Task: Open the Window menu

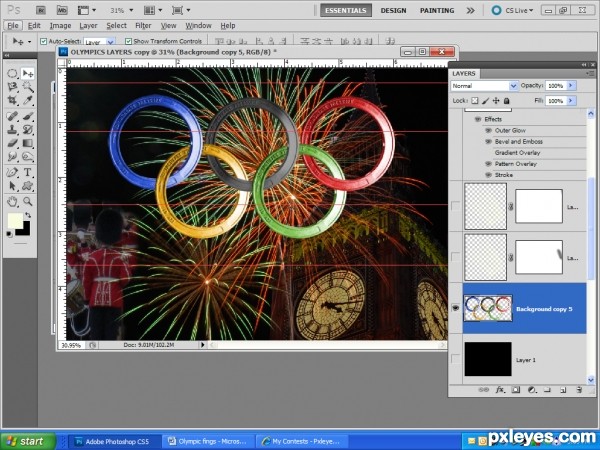Action: pos(199,26)
